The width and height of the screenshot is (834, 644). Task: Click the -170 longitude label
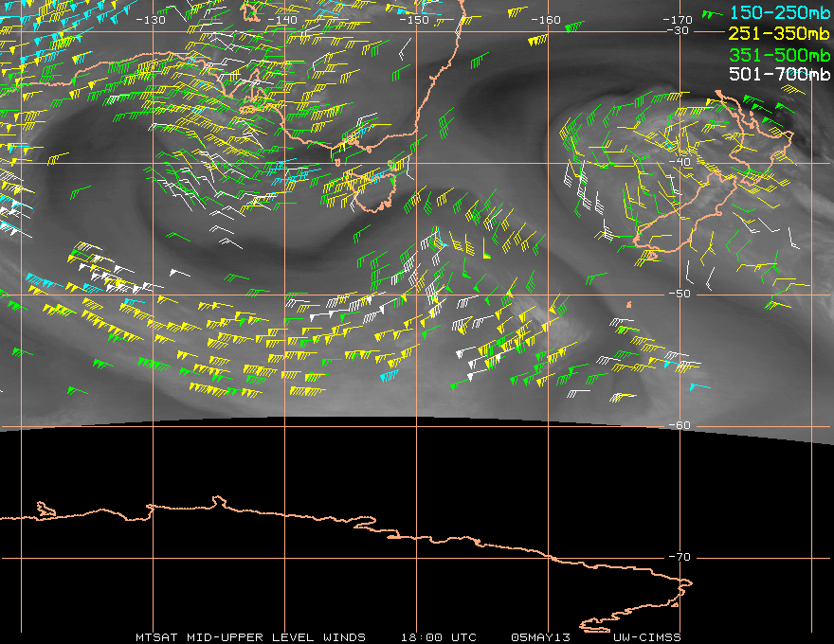(678, 20)
